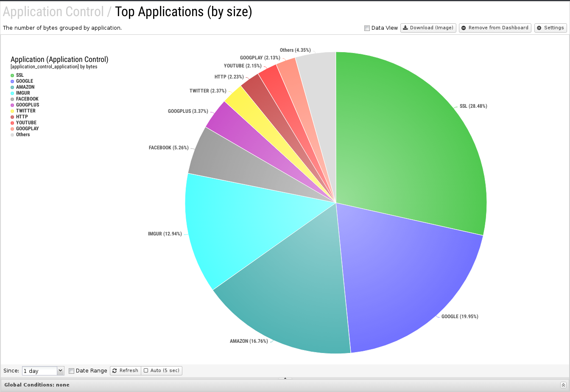The height and width of the screenshot is (392, 570).
Task: Go to Application Control breadcrumb
Action: click(x=53, y=12)
